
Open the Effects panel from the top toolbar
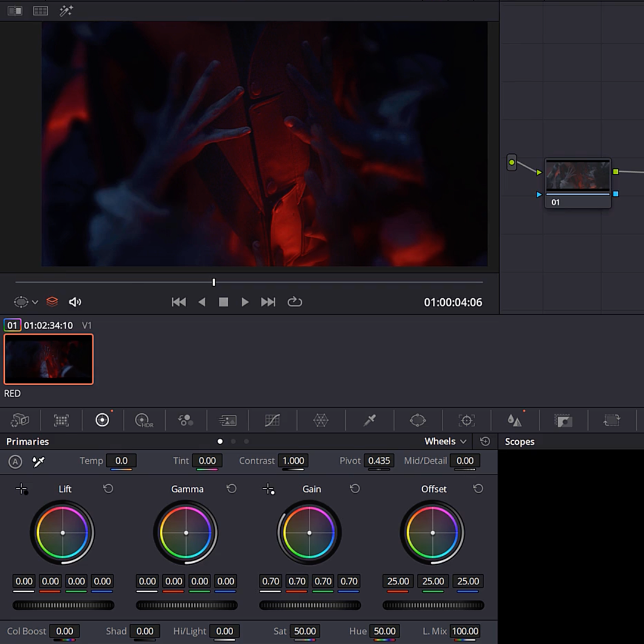click(66, 10)
